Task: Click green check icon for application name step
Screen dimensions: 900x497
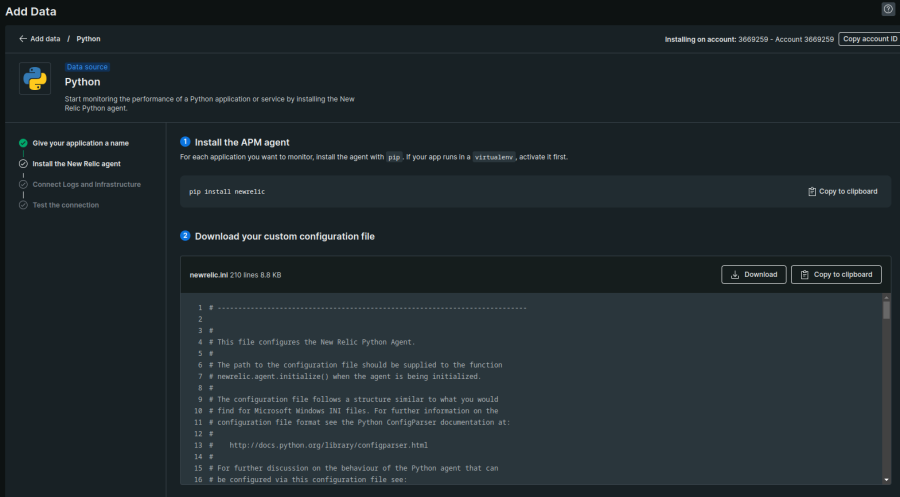Action: 23,143
